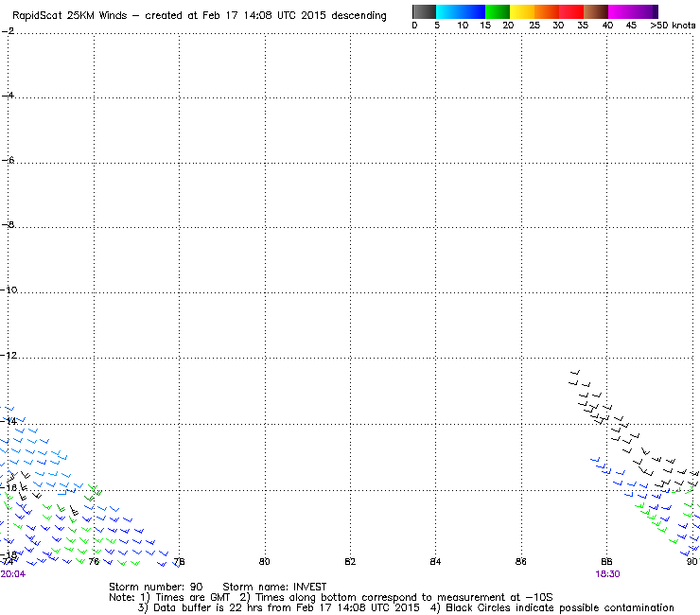Click the red 30-35 knots legend segment
The height and width of the screenshot is (615, 700).
click(x=571, y=11)
